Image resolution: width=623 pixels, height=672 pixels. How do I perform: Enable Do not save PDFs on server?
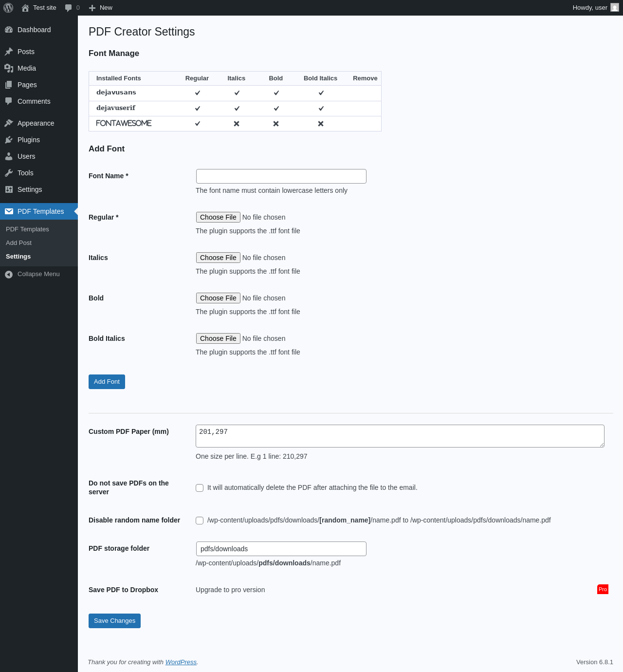tap(200, 488)
